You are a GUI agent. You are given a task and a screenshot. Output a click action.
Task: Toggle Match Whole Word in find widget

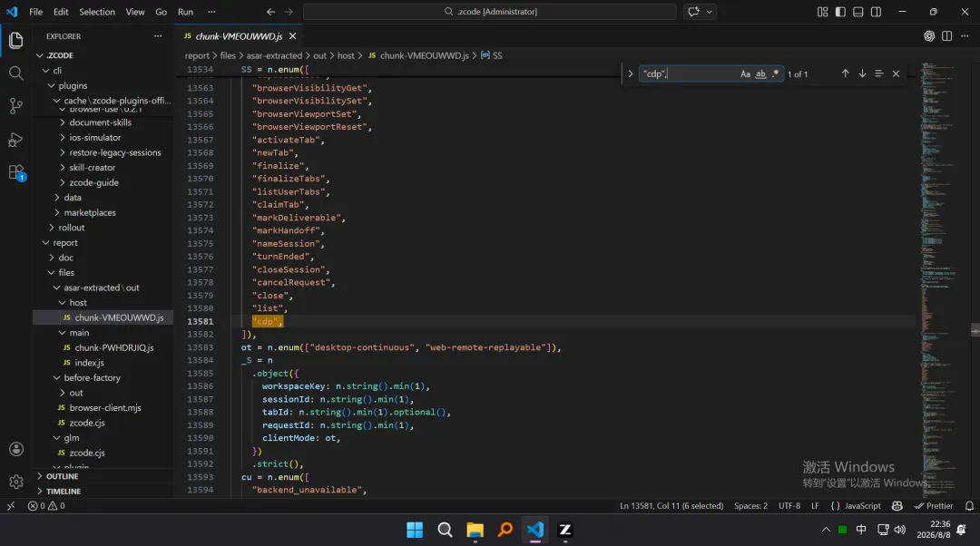click(x=760, y=73)
